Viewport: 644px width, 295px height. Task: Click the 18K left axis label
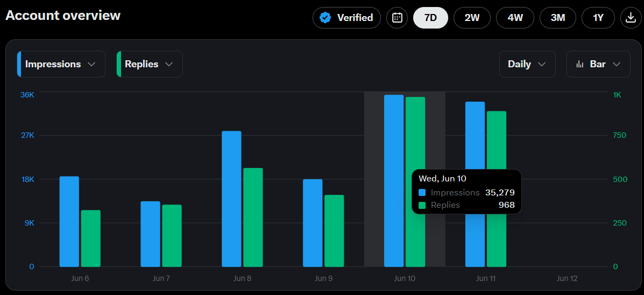(x=27, y=179)
